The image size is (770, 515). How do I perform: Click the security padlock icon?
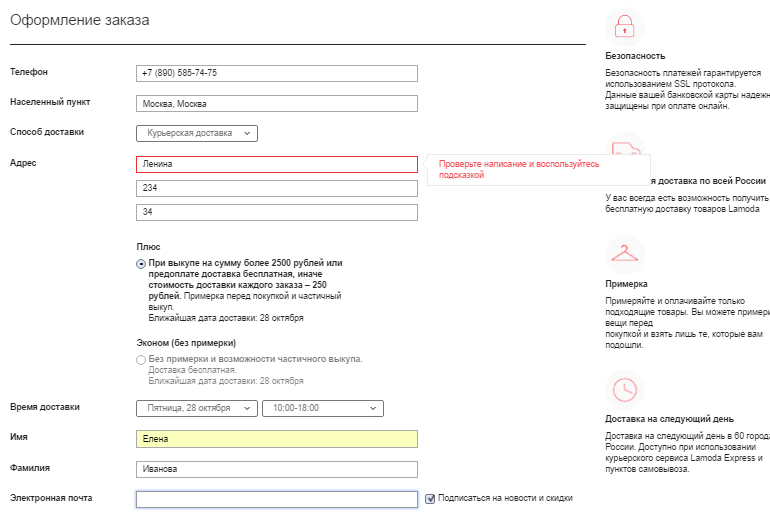click(625, 26)
